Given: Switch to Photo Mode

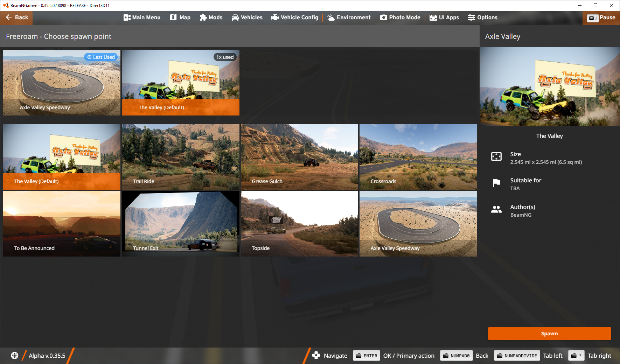Looking at the screenshot, I should [400, 17].
